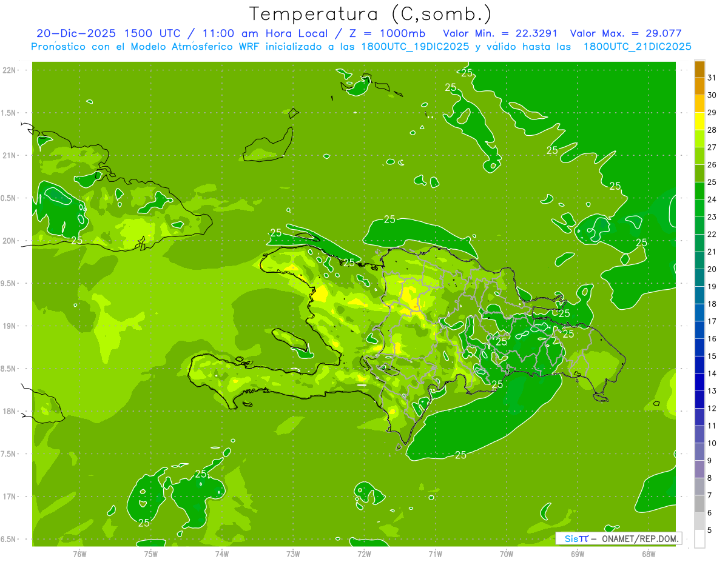The image size is (728, 562).
Task: Click the "70W" longitude axis label
Action: [507, 554]
